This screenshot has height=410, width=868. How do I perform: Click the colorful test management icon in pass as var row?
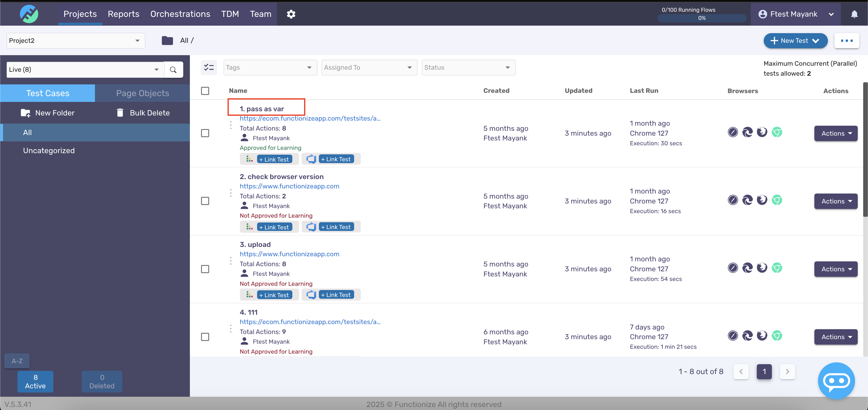pos(249,159)
